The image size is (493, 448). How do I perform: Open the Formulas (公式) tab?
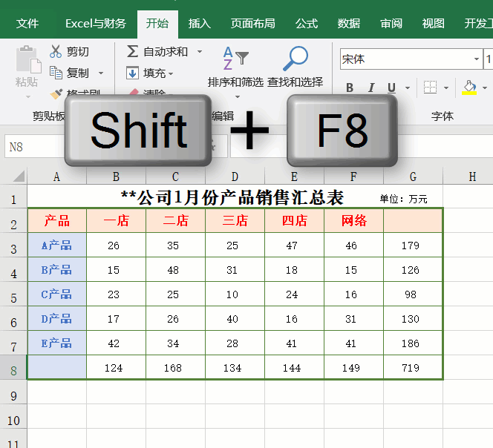(x=307, y=23)
